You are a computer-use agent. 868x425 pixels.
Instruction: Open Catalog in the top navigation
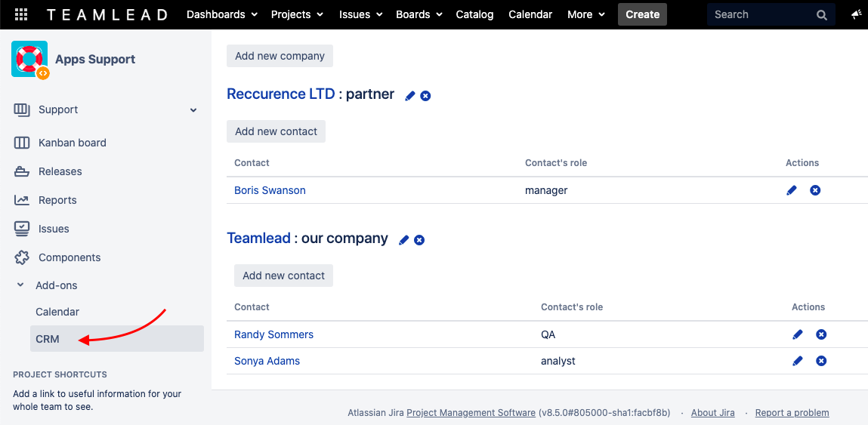tap(474, 14)
